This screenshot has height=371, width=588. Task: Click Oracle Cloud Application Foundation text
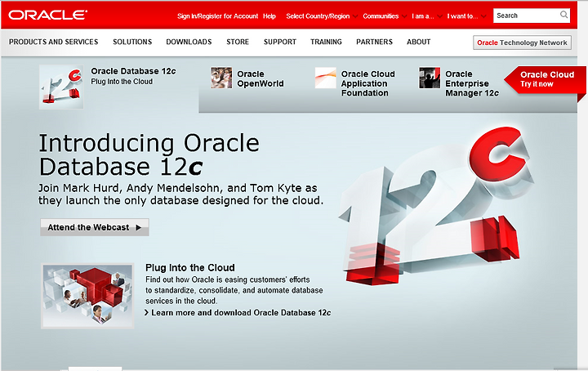[x=367, y=83]
